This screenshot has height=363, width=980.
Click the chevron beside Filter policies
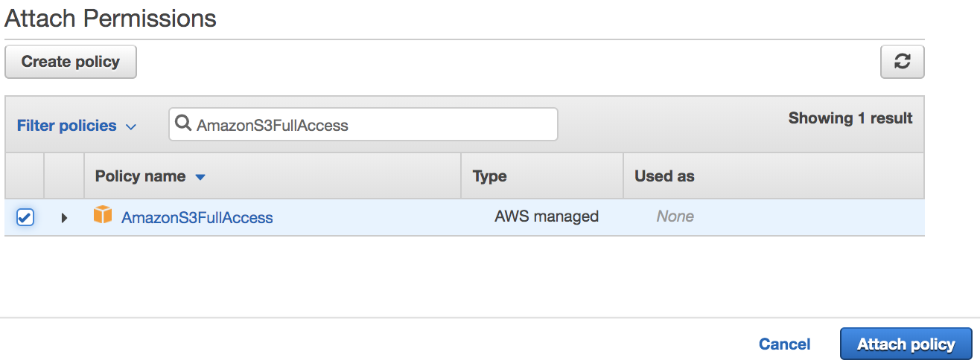tap(131, 126)
